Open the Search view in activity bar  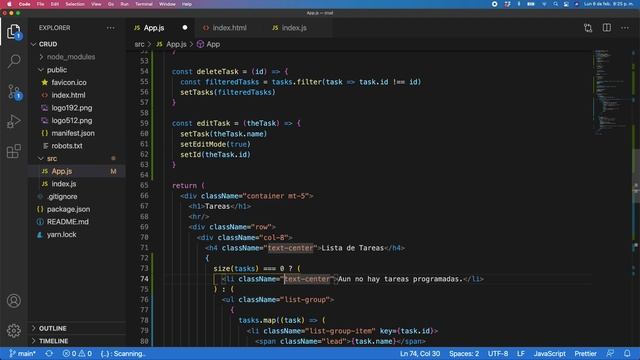point(14,61)
